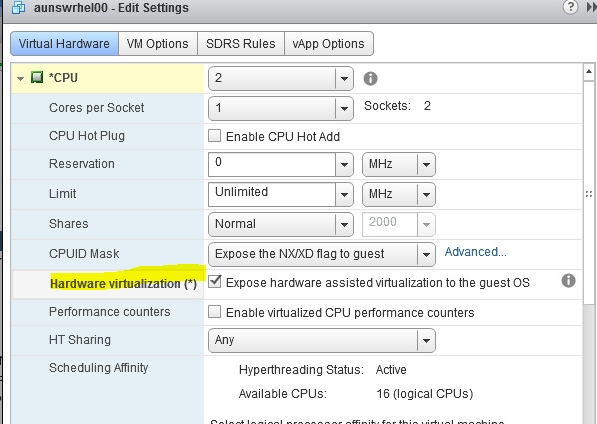597x424 pixels.
Task: Switch to the Virtual Hardware tab
Action: tap(64, 44)
